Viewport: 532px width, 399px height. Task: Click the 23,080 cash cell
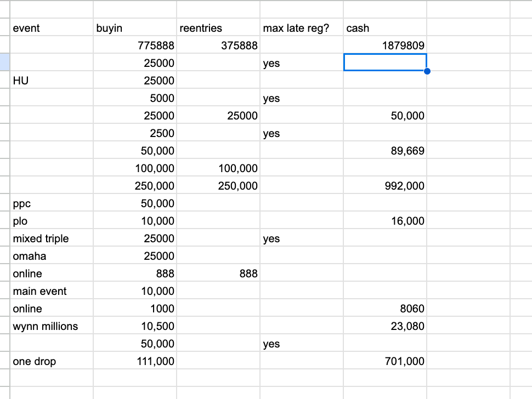click(x=385, y=326)
